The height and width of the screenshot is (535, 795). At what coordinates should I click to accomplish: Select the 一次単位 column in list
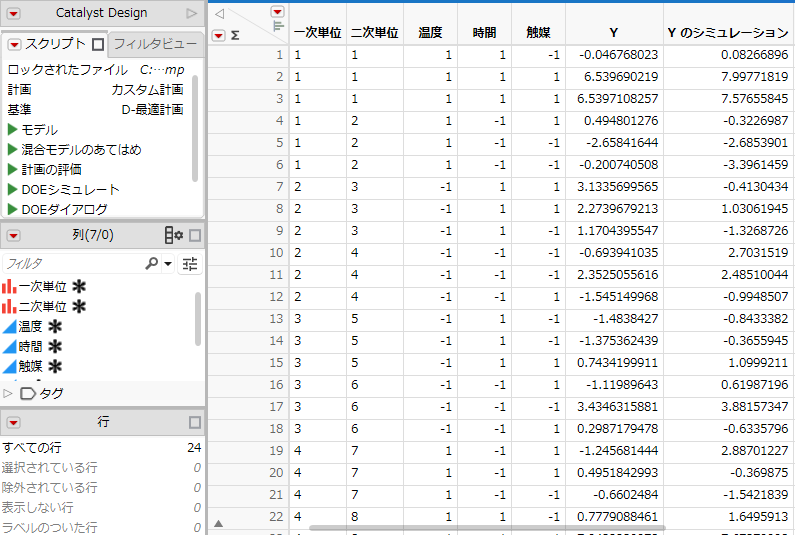click(x=43, y=287)
